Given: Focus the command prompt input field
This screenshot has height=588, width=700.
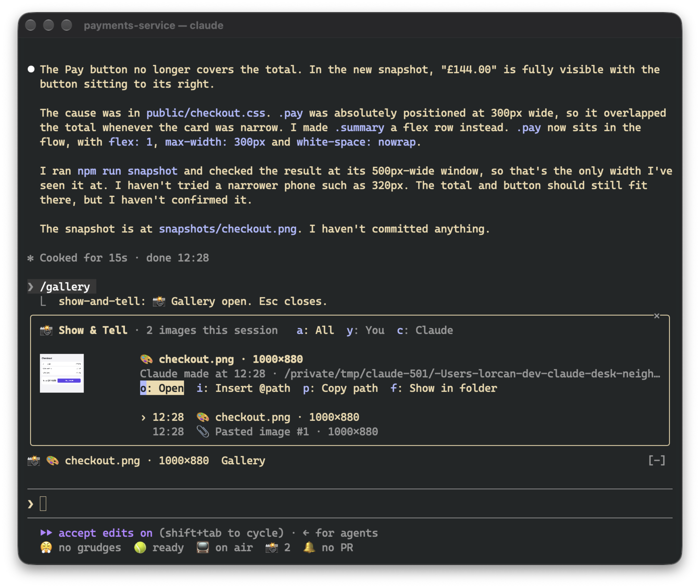Looking at the screenshot, I should pos(350,504).
